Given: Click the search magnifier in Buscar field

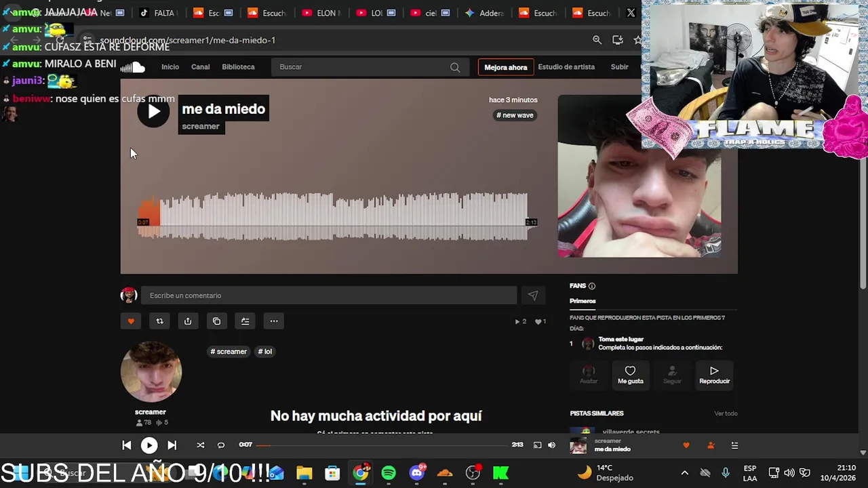Looking at the screenshot, I should (x=455, y=67).
